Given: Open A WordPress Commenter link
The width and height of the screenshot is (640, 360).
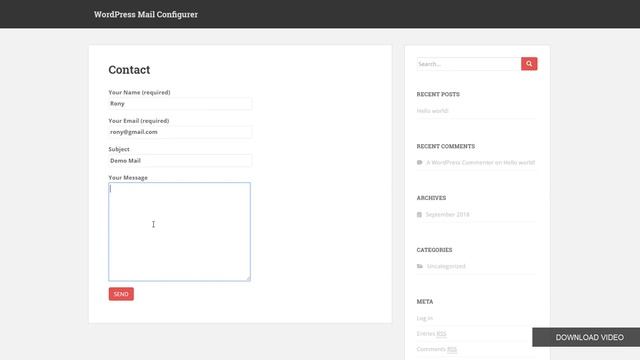Looking at the screenshot, I should coord(460,162).
